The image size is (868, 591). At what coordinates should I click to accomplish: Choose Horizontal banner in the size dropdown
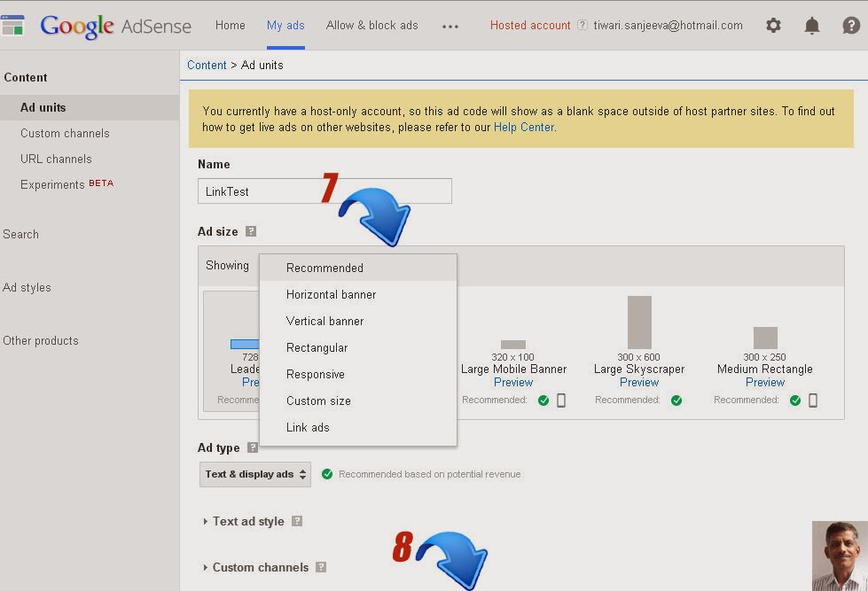click(x=358, y=294)
